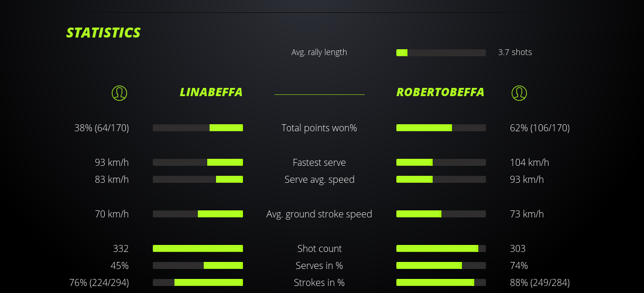Click ROBERTOBEFFA's Total points won bar
This screenshot has width=644, height=293.
click(441, 128)
